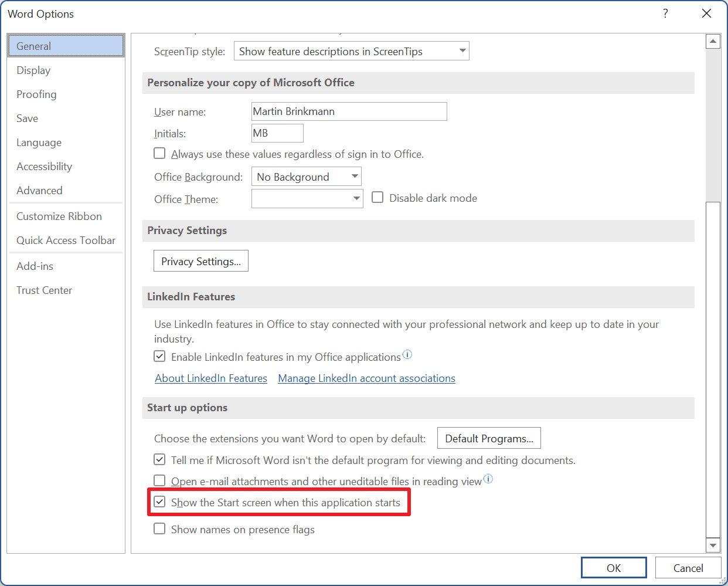The width and height of the screenshot is (728, 586).
Task: Open dialog help with the question mark icon
Action: 665,13
